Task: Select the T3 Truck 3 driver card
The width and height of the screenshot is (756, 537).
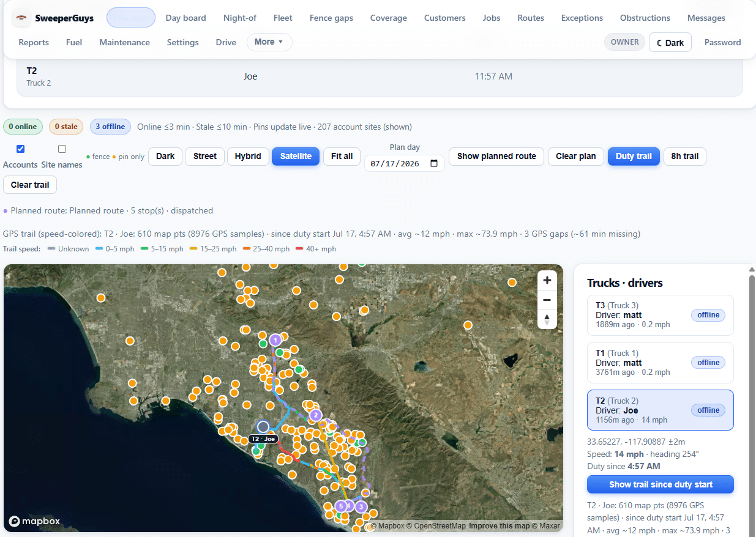Action: tap(661, 316)
